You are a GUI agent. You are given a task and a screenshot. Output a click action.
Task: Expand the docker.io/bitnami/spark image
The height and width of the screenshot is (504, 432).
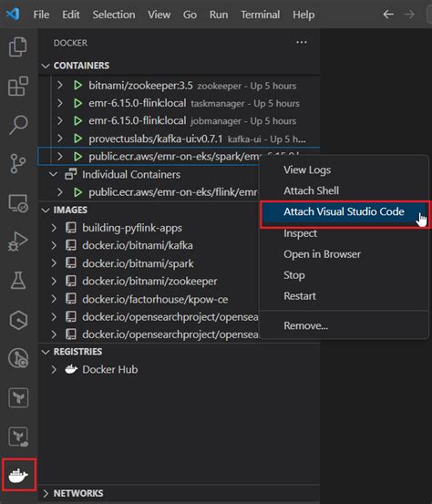point(54,263)
